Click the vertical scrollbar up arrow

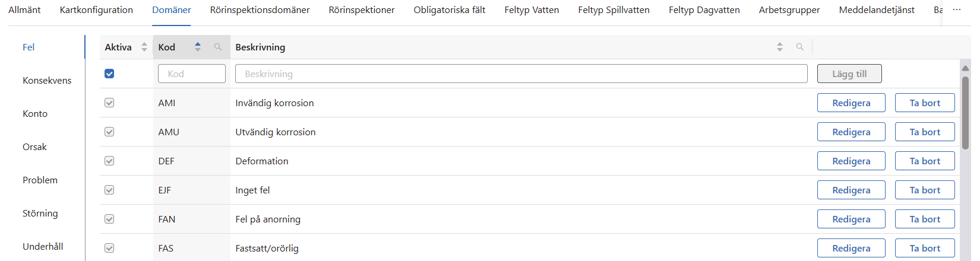tap(965, 68)
